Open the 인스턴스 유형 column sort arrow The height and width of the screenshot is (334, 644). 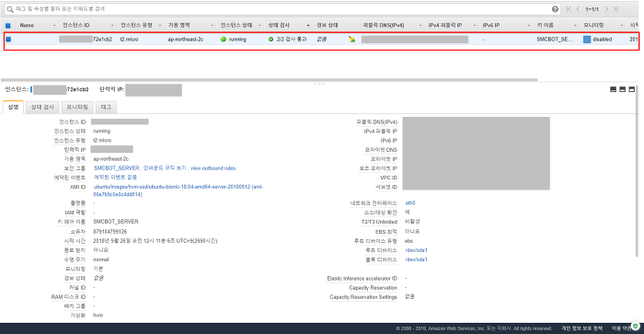click(x=160, y=26)
